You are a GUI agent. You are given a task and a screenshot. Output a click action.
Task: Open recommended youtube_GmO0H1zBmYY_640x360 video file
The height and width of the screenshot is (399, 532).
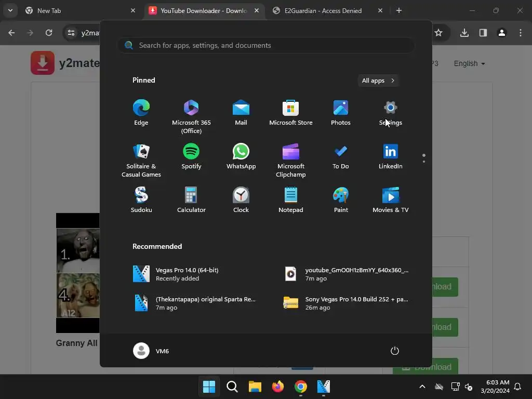[x=346, y=274]
